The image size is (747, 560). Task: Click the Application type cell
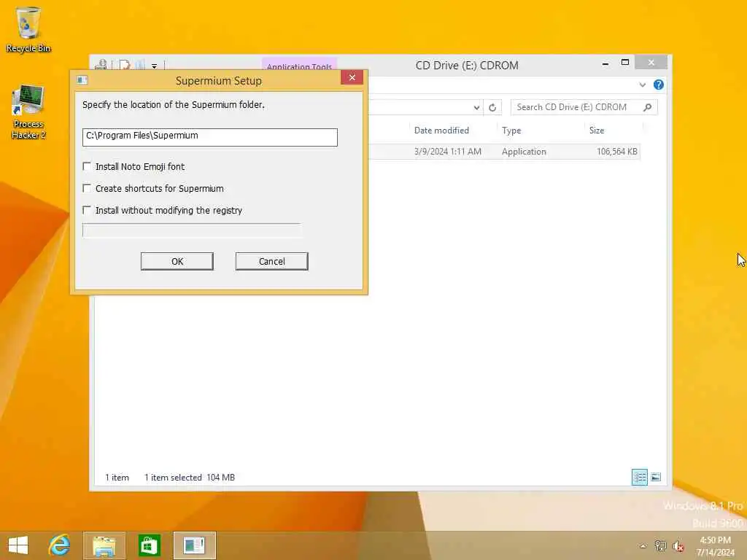[524, 152]
